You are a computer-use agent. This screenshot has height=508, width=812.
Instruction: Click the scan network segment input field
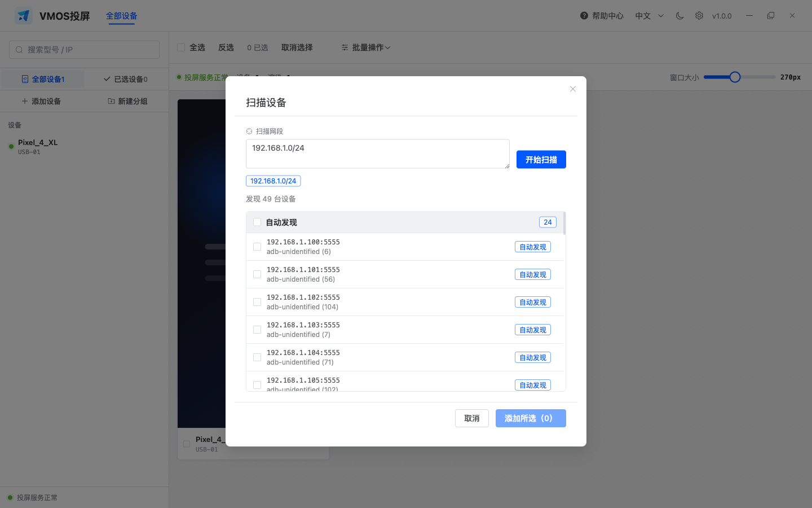(378, 154)
